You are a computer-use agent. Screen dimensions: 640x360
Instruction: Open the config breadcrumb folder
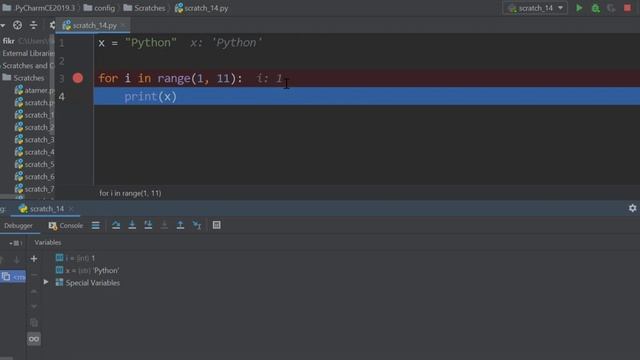coord(99,8)
